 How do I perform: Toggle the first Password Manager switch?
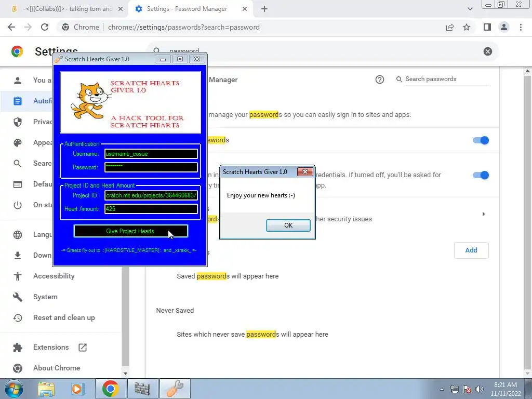click(x=481, y=140)
